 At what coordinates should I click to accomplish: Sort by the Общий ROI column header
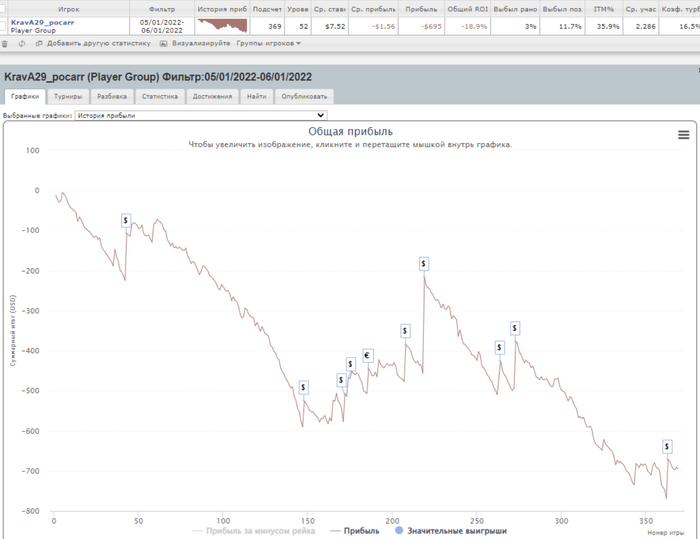pyautogui.click(x=467, y=9)
